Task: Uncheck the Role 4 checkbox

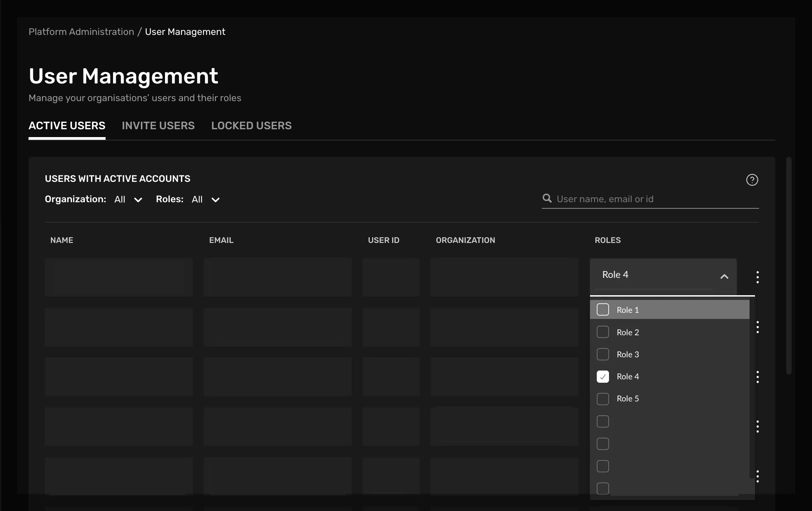Action: click(603, 377)
